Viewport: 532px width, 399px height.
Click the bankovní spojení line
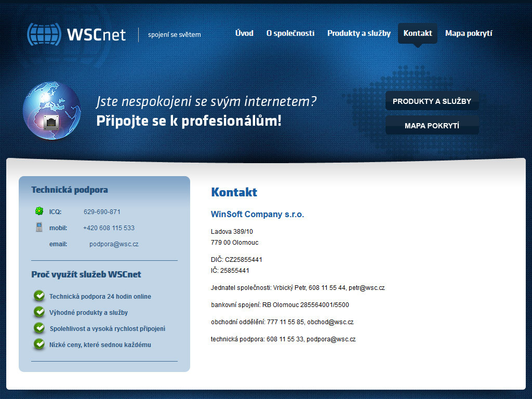coord(280,304)
